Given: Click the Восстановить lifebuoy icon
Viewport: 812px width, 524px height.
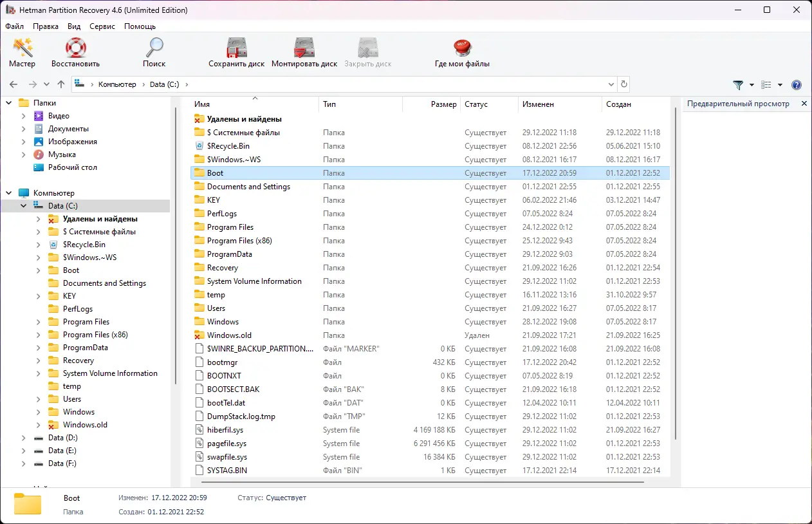Looking at the screenshot, I should [76, 53].
